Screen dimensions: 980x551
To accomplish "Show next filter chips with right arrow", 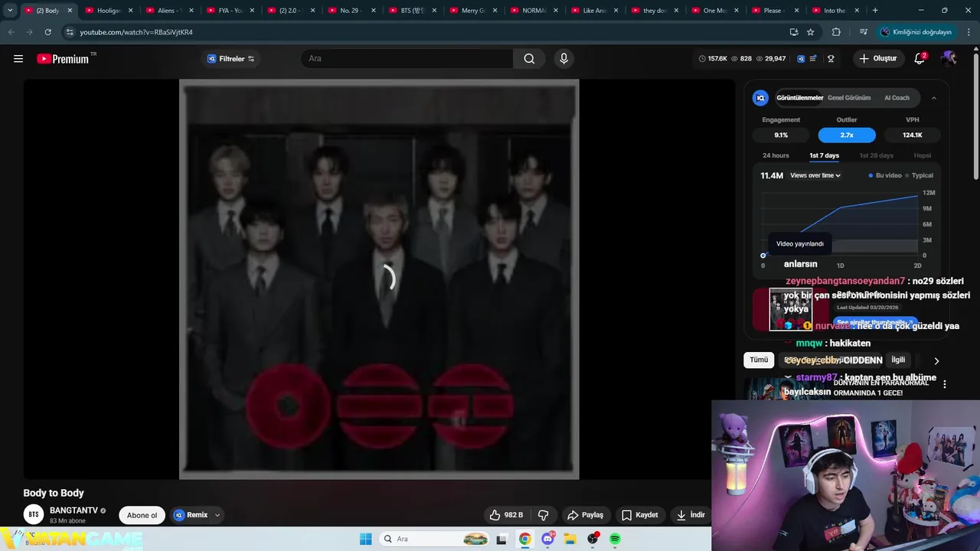I will (936, 360).
